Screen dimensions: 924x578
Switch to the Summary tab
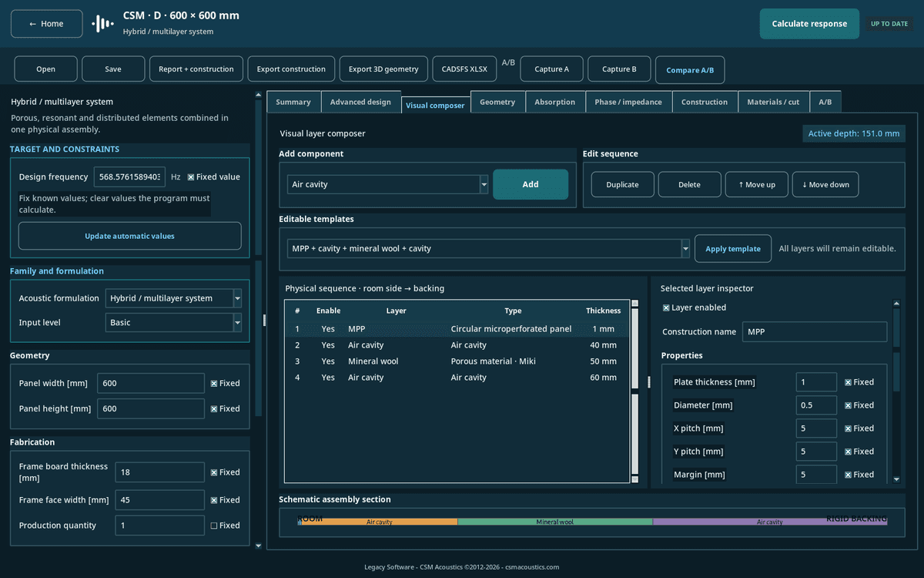293,102
